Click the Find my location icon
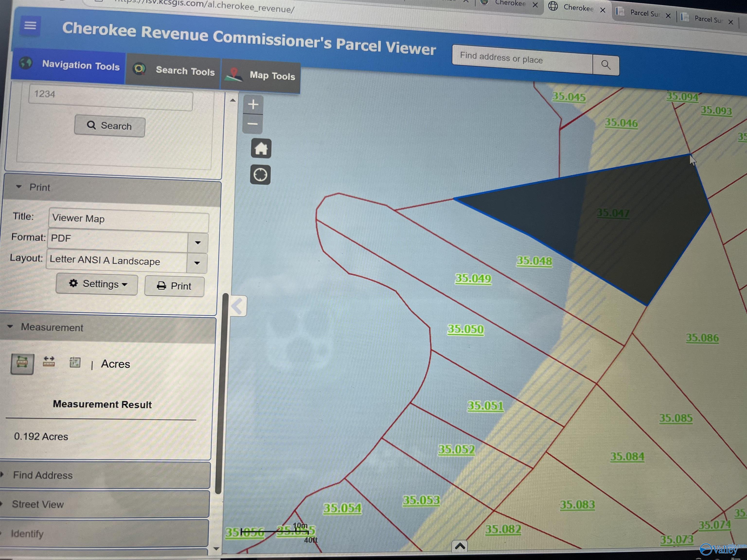747x560 pixels. coord(260,175)
